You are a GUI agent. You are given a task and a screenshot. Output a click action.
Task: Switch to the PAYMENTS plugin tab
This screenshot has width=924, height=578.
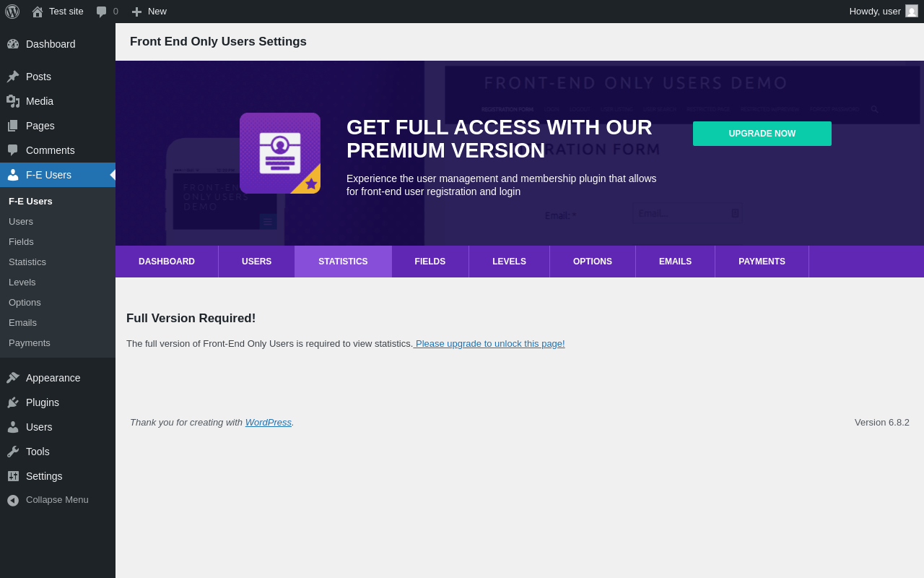coord(762,262)
